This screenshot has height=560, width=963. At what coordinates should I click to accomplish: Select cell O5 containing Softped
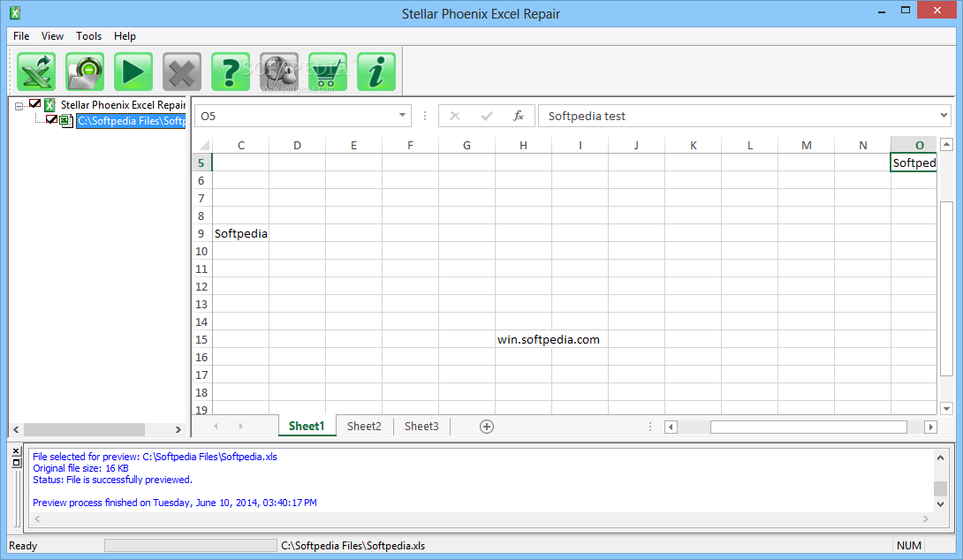pyautogui.click(x=914, y=163)
